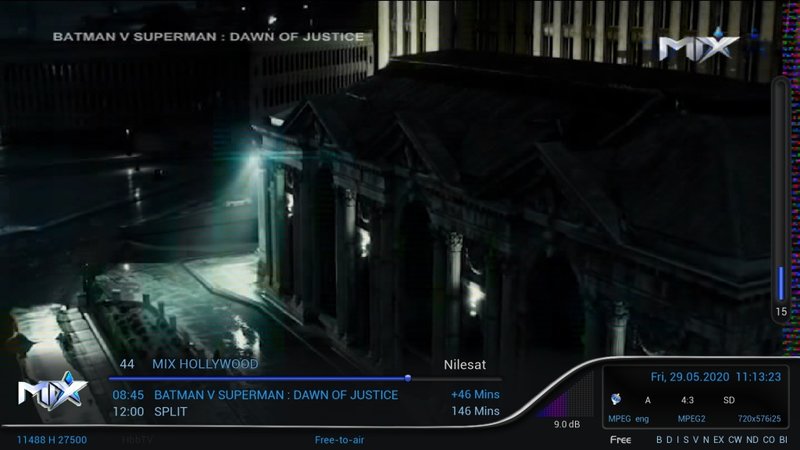Click the 'S' CAID indicator
800x450 pixels.
click(686, 440)
